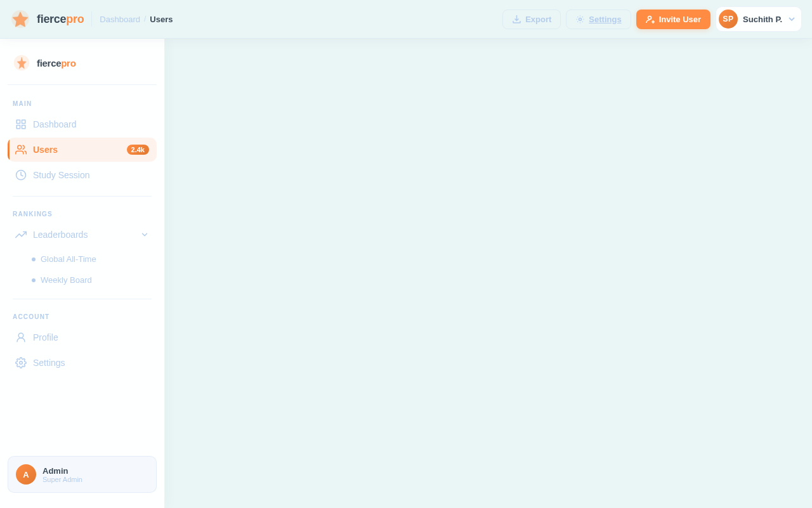Click the Profile person icon
The height and width of the screenshot is (508, 812).
tap(21, 337)
